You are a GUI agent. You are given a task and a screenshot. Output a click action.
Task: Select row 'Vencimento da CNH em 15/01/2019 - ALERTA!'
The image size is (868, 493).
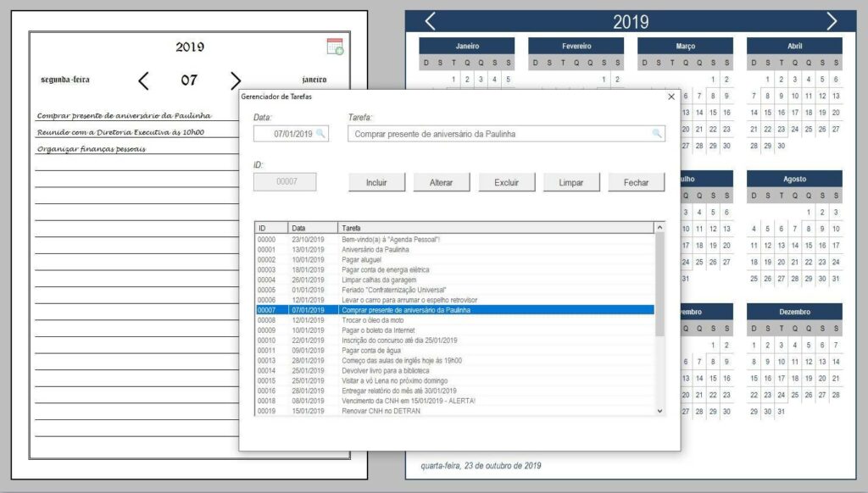click(x=454, y=401)
